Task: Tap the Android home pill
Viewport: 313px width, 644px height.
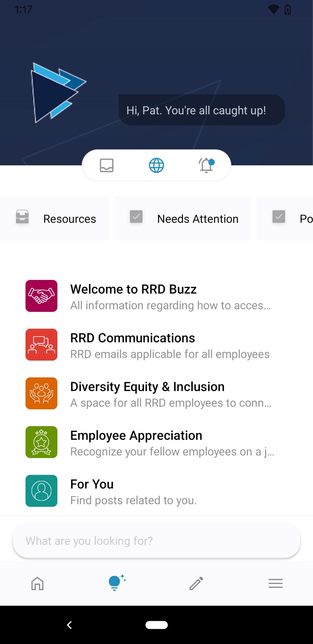Action: (x=156, y=625)
